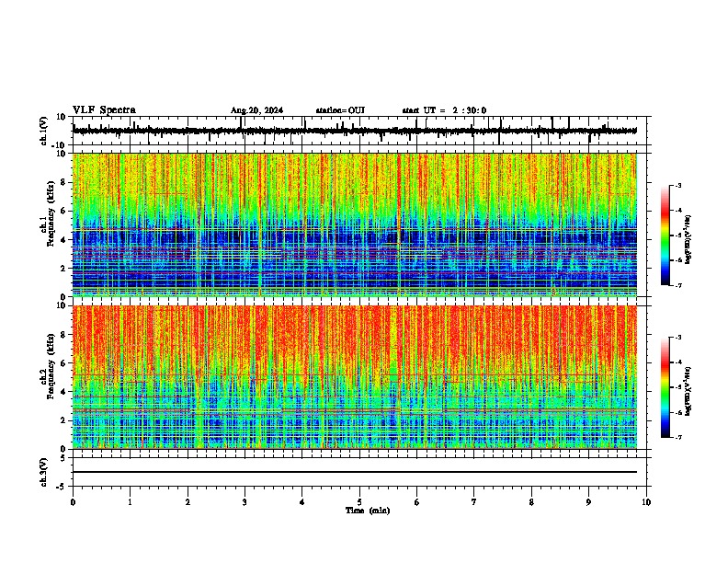Click the ch.2 'Frequency (kHz)' axis label
The image size is (728, 563).
[51, 366]
